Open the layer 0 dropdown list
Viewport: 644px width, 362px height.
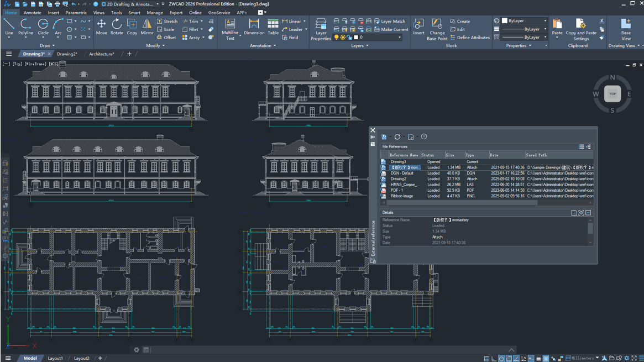coord(400,38)
